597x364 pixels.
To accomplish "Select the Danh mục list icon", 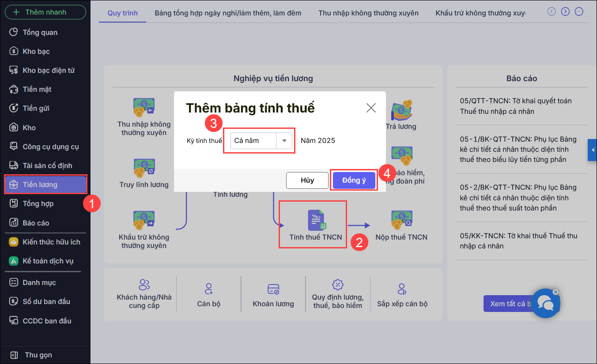I will [x=14, y=282].
